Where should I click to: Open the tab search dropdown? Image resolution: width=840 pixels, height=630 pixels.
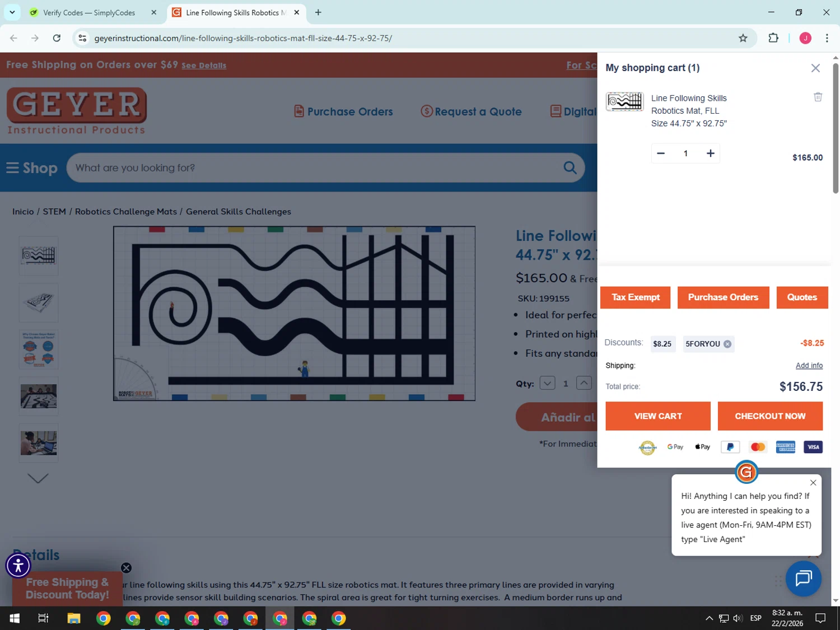tap(12, 12)
